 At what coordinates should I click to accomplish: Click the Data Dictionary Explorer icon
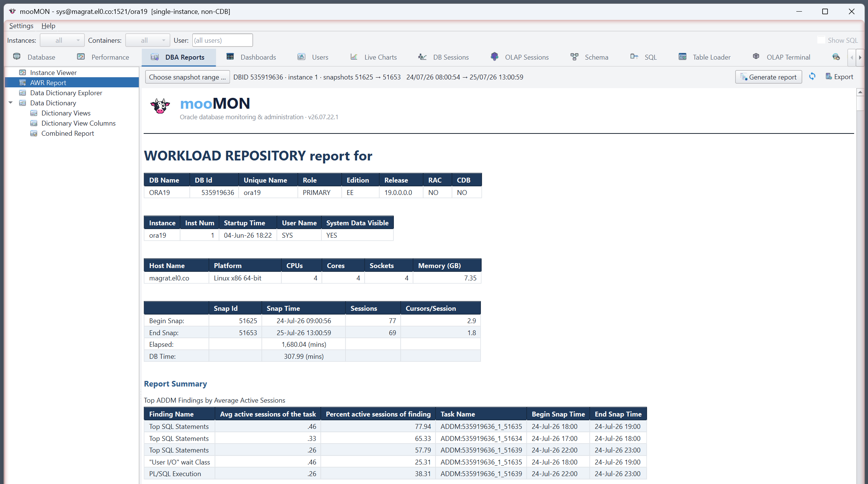(23, 93)
